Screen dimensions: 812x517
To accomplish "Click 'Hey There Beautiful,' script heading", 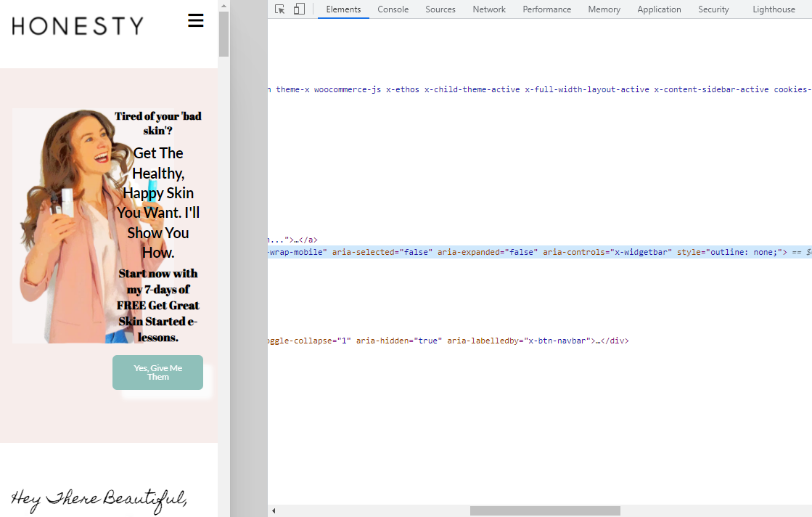I will tap(99, 500).
